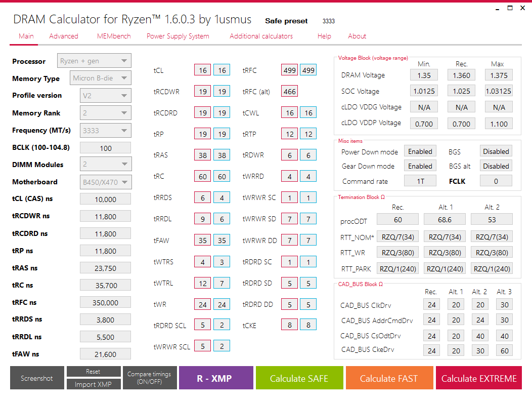Open the Help tab

(324, 36)
